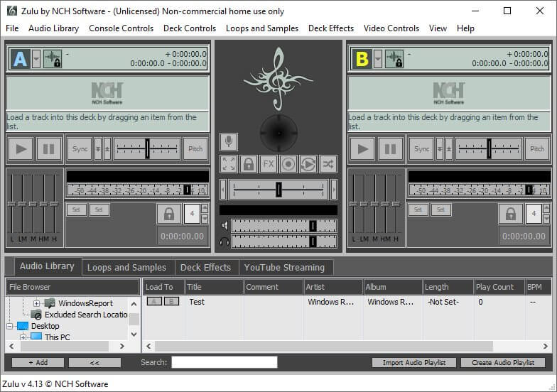Switch to Loops and Samples tab
The height and width of the screenshot is (392, 557).
126,267
